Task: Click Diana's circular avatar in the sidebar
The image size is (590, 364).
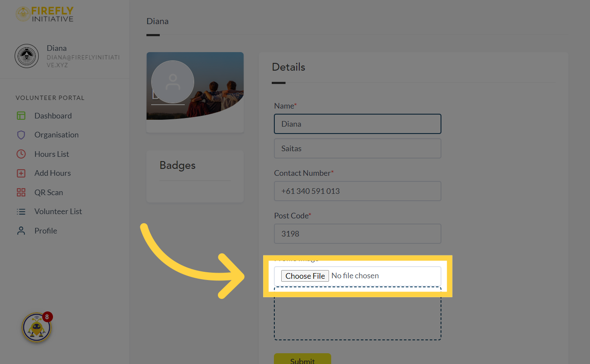Action: 27,56
